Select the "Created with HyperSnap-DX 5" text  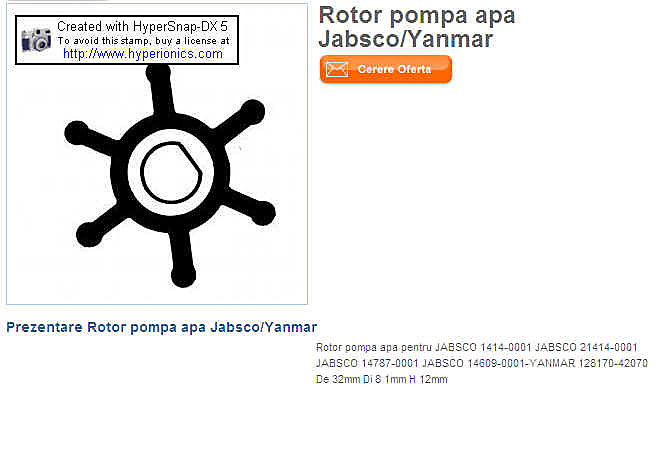(142, 26)
